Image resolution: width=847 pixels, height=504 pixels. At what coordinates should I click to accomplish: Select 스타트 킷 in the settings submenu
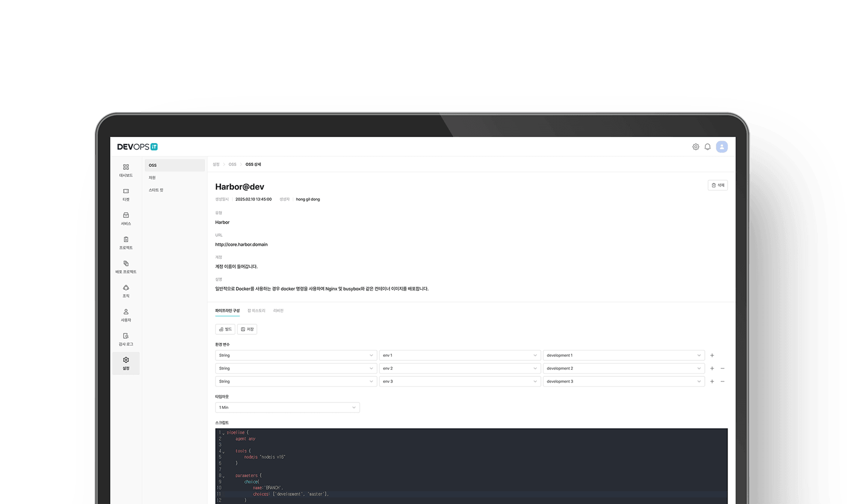point(156,190)
